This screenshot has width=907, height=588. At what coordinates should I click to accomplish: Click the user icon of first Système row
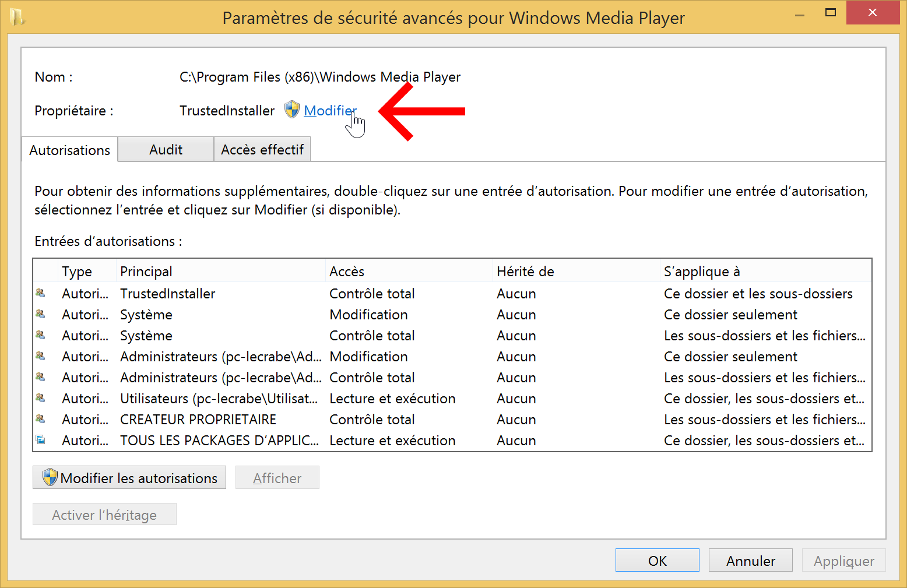click(40, 314)
